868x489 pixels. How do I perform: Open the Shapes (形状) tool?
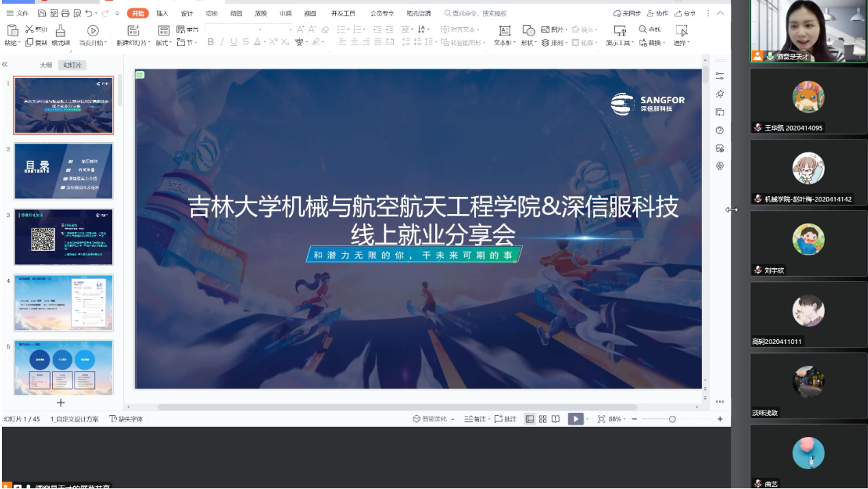pos(529,30)
